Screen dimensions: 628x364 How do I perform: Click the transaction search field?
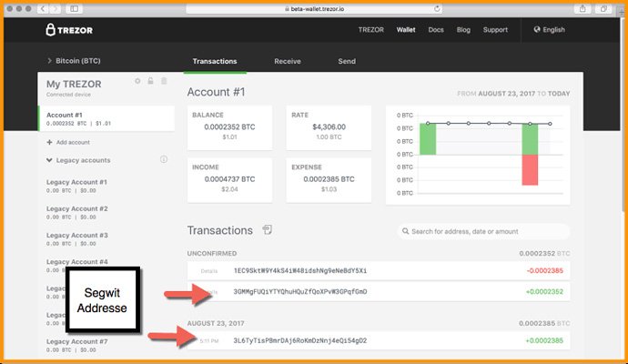483,231
